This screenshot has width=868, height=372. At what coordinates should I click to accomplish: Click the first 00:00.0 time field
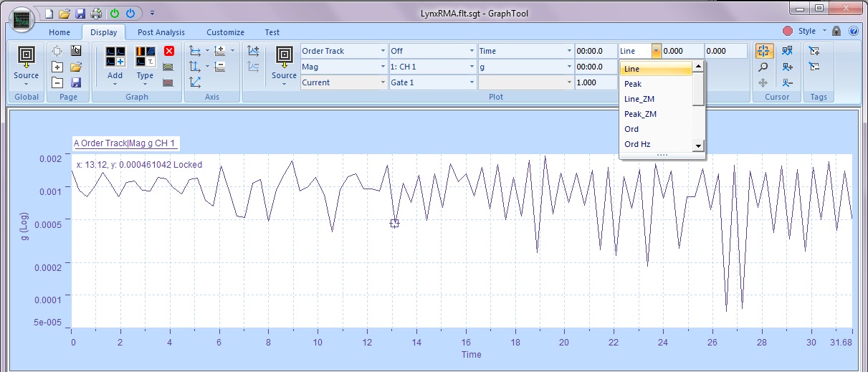(x=595, y=51)
